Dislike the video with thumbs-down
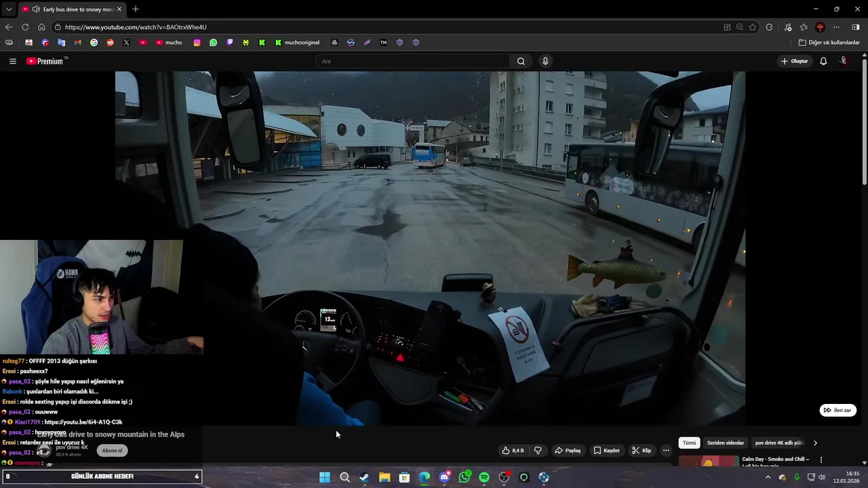 tap(538, 450)
